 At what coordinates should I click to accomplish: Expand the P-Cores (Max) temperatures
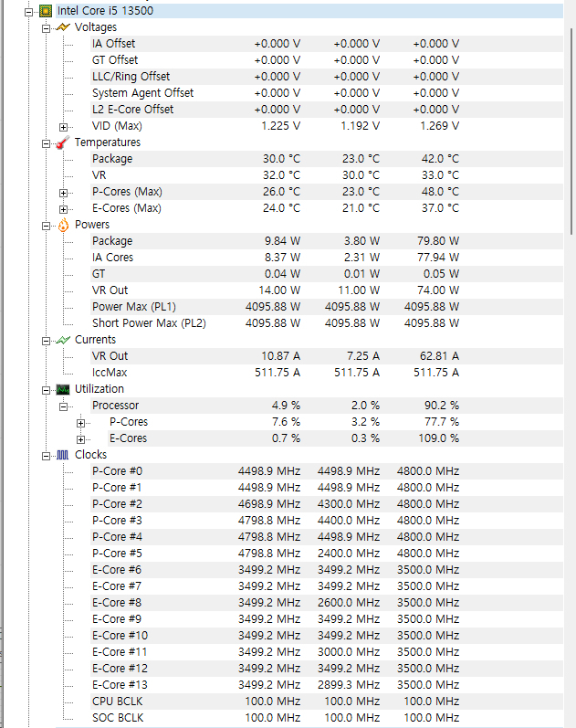click(x=64, y=193)
